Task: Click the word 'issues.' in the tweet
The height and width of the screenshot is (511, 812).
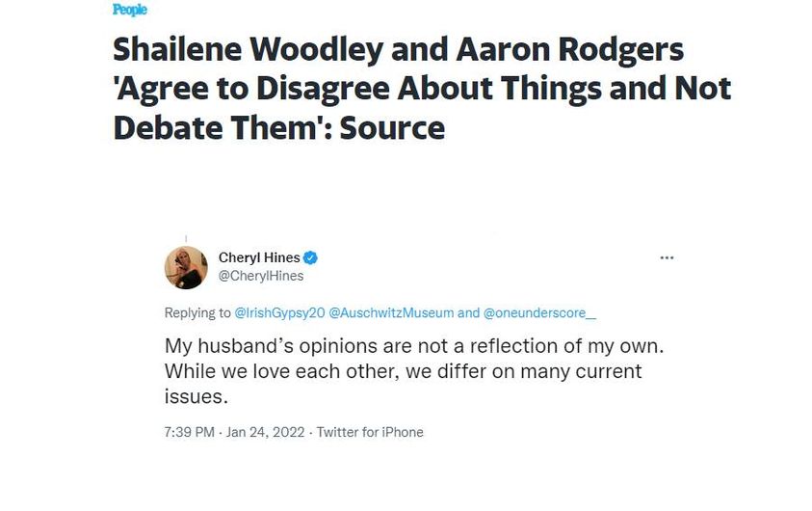Action: [196, 396]
